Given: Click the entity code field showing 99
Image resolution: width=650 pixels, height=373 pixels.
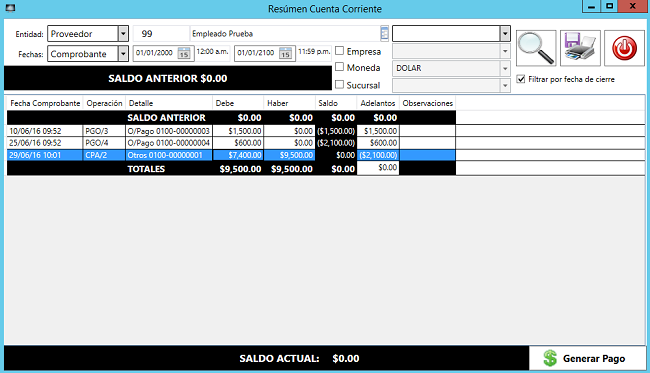Looking at the screenshot, I should (x=161, y=34).
